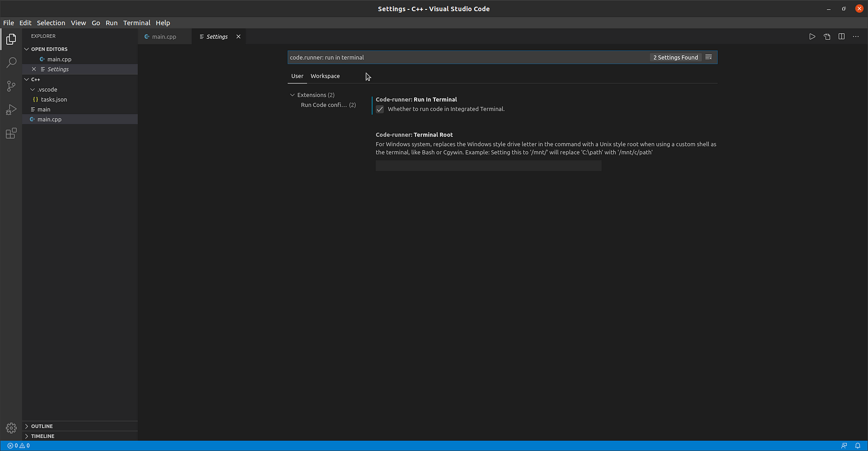
Task: Open the Explorer view in activity bar
Action: tap(11, 39)
